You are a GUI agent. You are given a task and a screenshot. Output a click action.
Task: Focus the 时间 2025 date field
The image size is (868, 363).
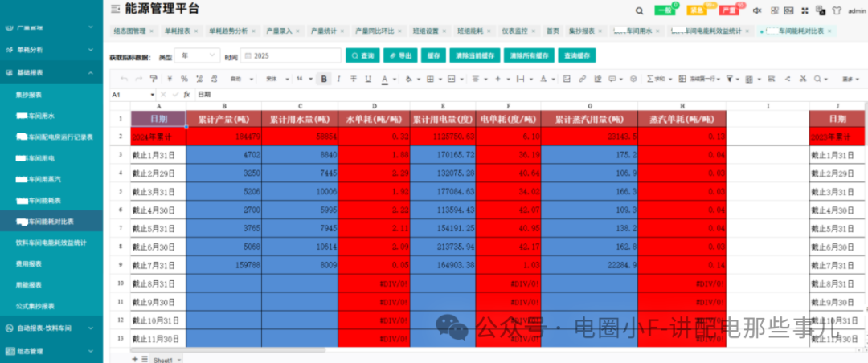point(291,55)
